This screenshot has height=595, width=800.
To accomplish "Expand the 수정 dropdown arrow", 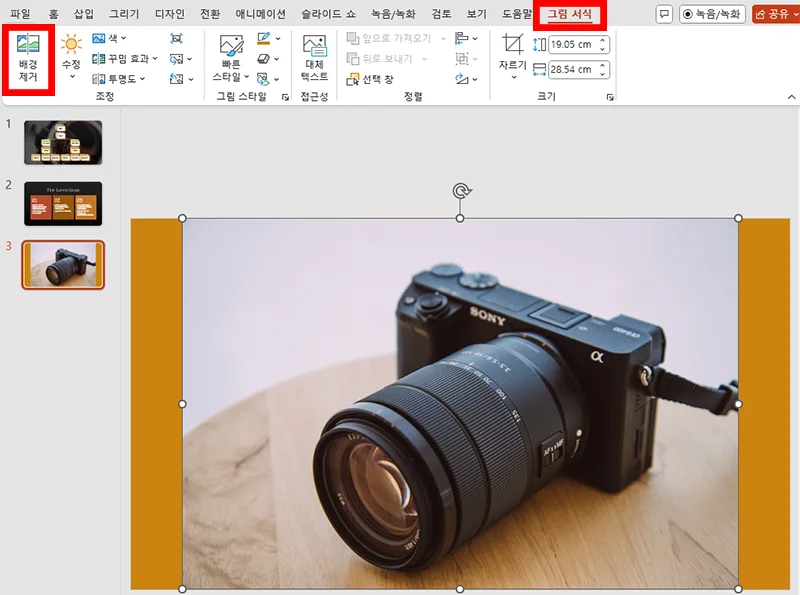I will (72, 77).
